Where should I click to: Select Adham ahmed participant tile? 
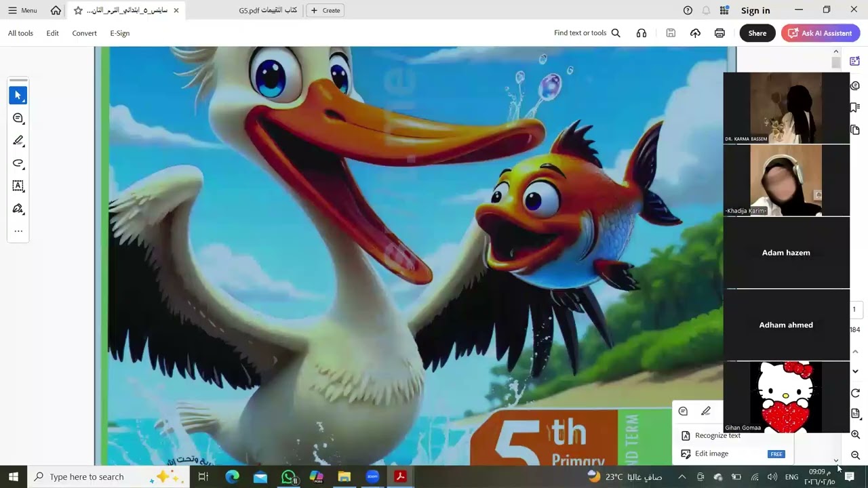[786, 325]
